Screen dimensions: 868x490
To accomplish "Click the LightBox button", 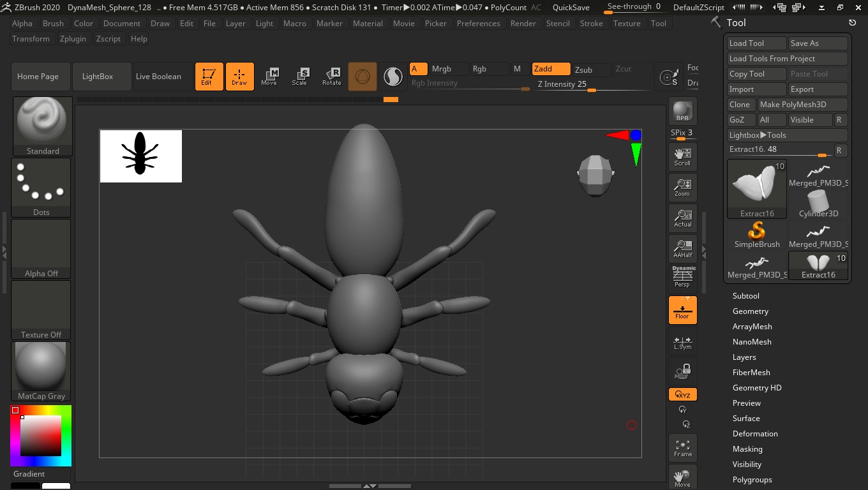I will coord(97,77).
